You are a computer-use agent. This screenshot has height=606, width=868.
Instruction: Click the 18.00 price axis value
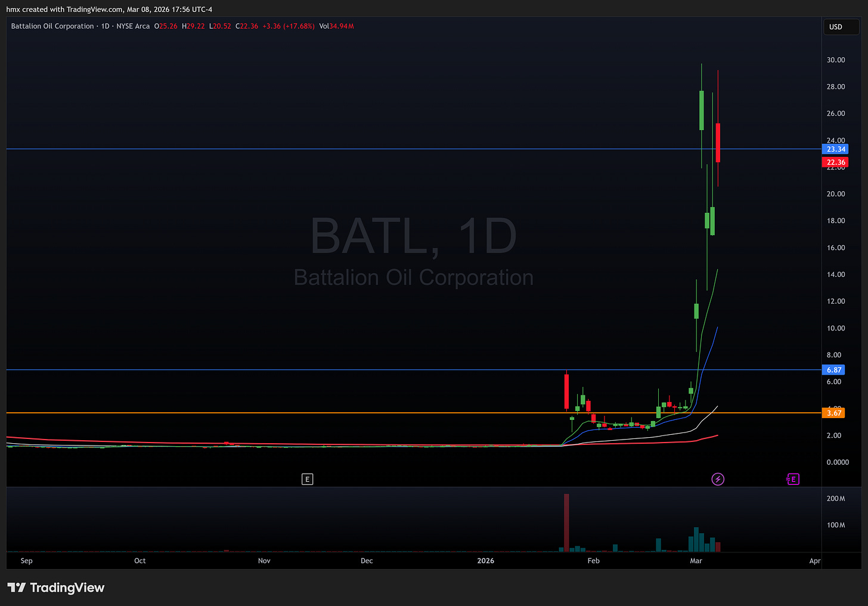[x=836, y=221]
